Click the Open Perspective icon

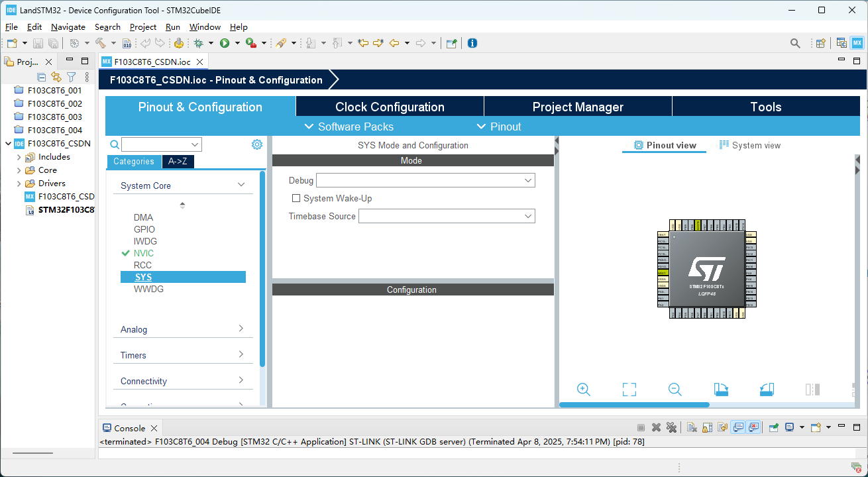pyautogui.click(x=820, y=43)
